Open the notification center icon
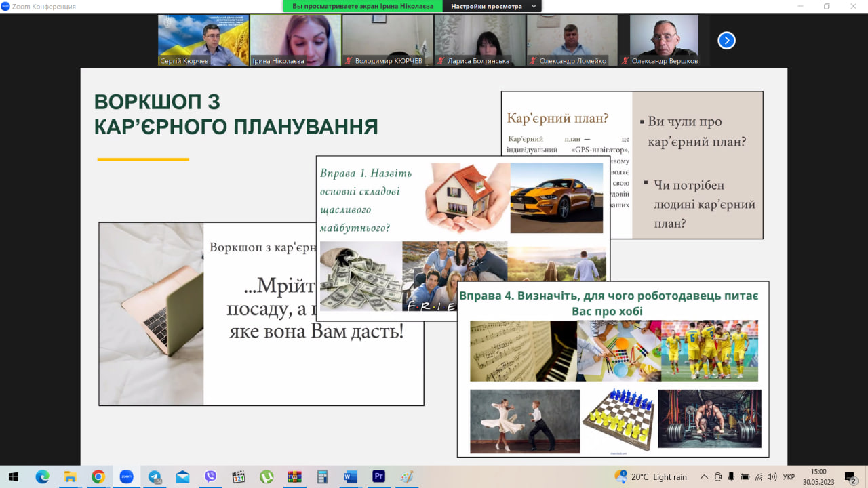868x488 pixels. [850, 477]
